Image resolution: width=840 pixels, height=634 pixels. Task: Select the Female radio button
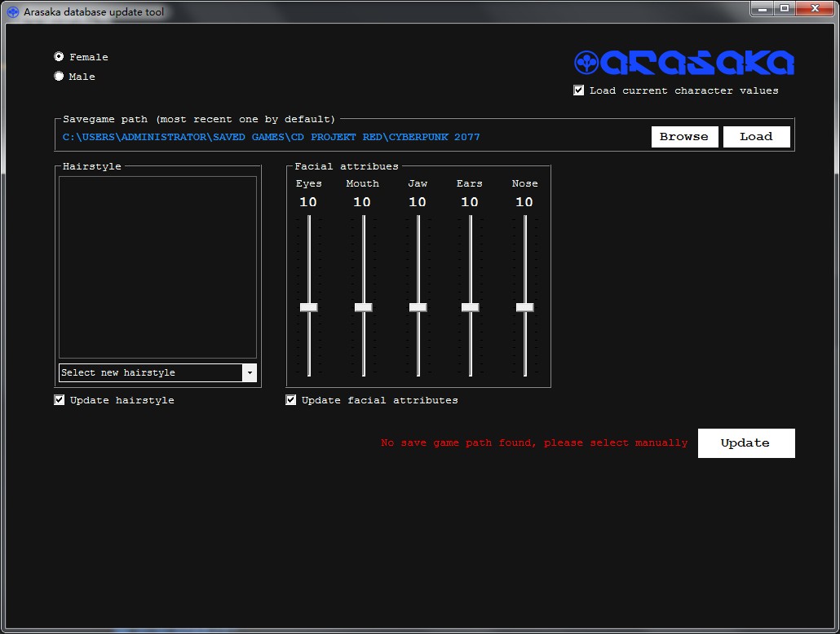tap(59, 57)
